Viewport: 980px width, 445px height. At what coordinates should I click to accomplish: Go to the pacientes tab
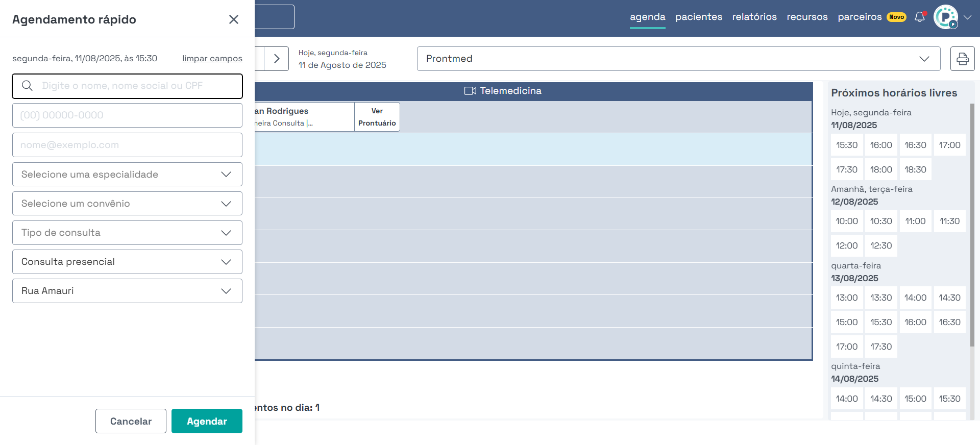tap(699, 17)
